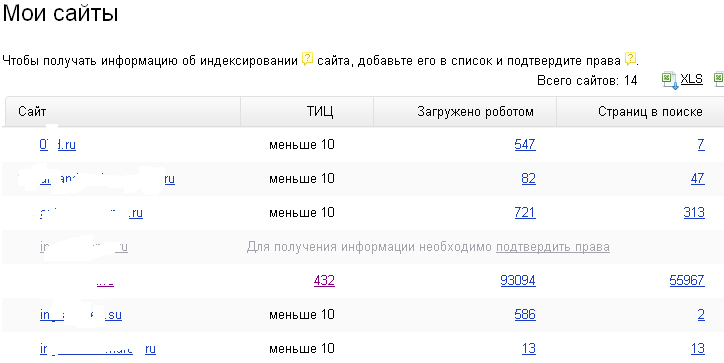Open loaded pages count 93094
Image resolution: width=724 pixels, height=363 pixels.
518,281
